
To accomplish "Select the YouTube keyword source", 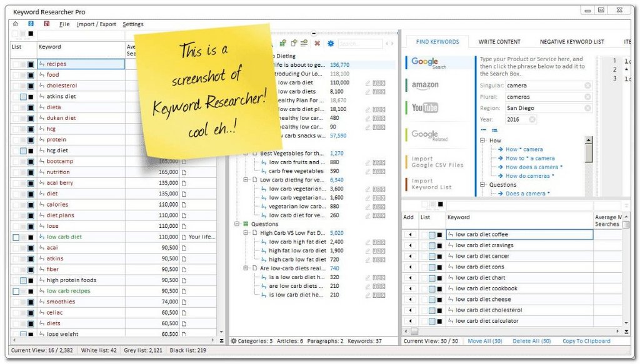I will click(x=424, y=107).
